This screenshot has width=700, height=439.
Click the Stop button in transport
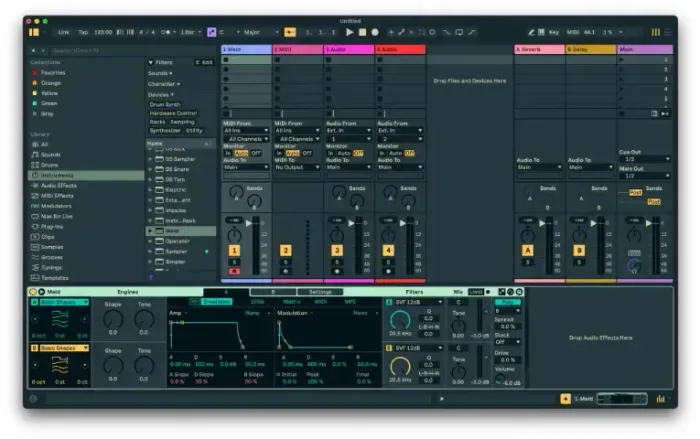[362, 32]
